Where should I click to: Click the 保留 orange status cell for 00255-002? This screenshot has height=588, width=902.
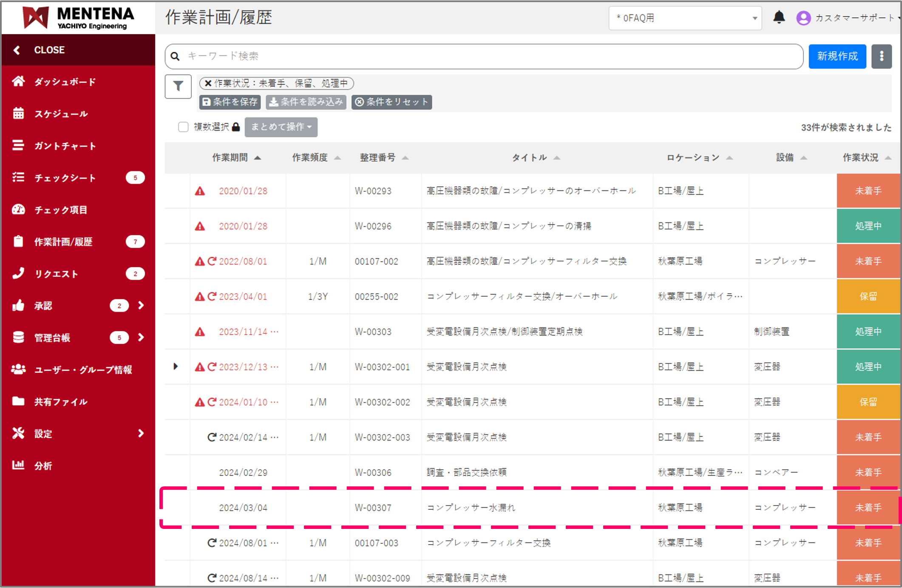point(868,296)
